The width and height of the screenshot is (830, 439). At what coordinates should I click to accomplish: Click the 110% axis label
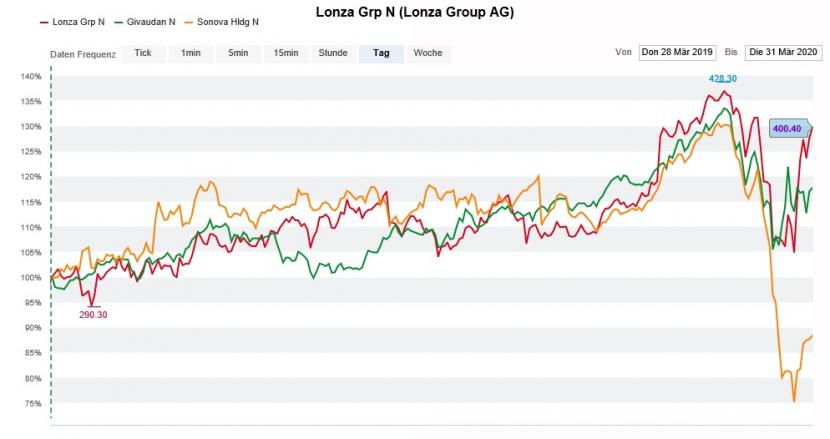point(31,228)
